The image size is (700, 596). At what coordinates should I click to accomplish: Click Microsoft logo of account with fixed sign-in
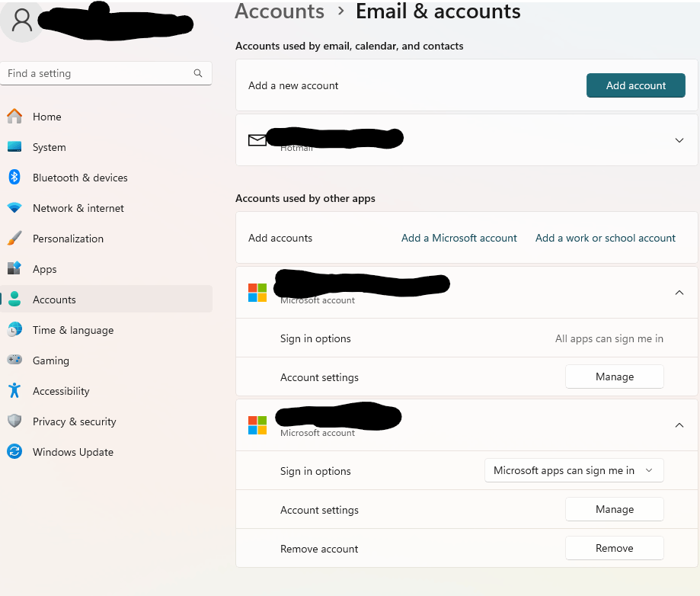coord(257,293)
